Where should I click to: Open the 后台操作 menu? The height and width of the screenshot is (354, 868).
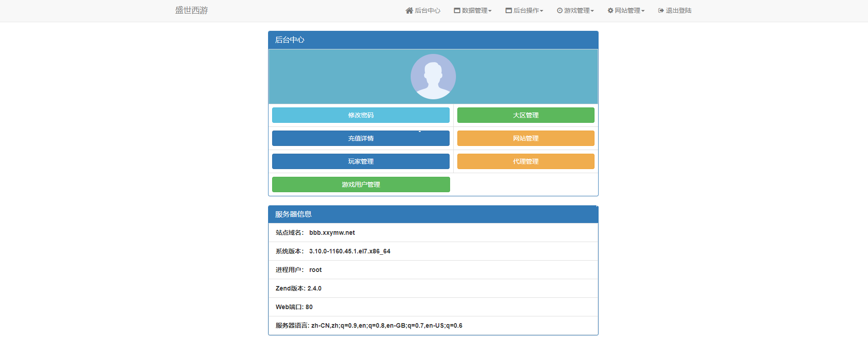click(524, 10)
